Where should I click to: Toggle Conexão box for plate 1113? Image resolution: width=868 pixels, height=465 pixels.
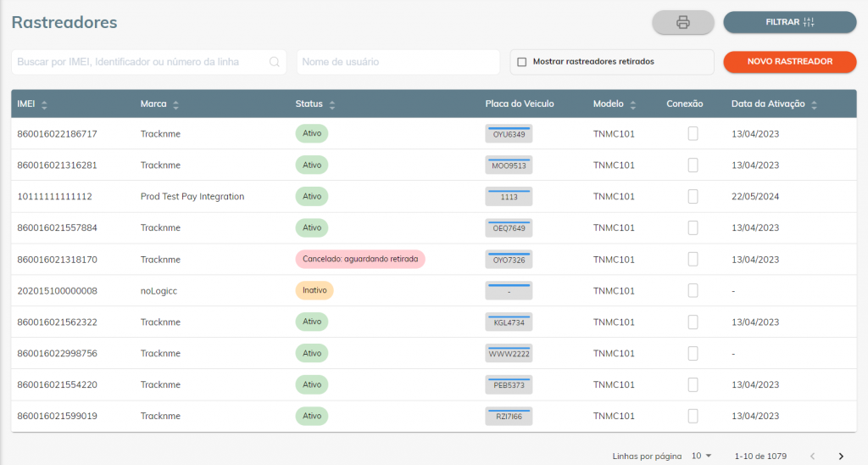[x=693, y=196]
